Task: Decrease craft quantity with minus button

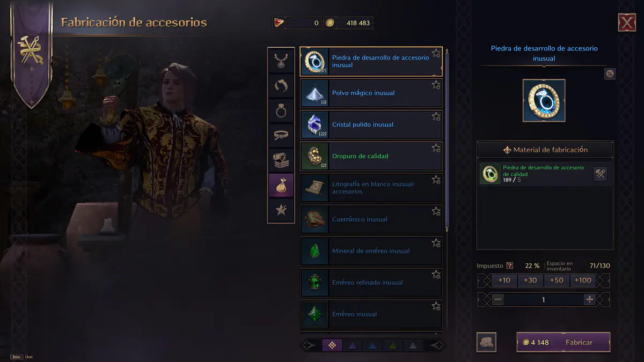Action: click(497, 300)
